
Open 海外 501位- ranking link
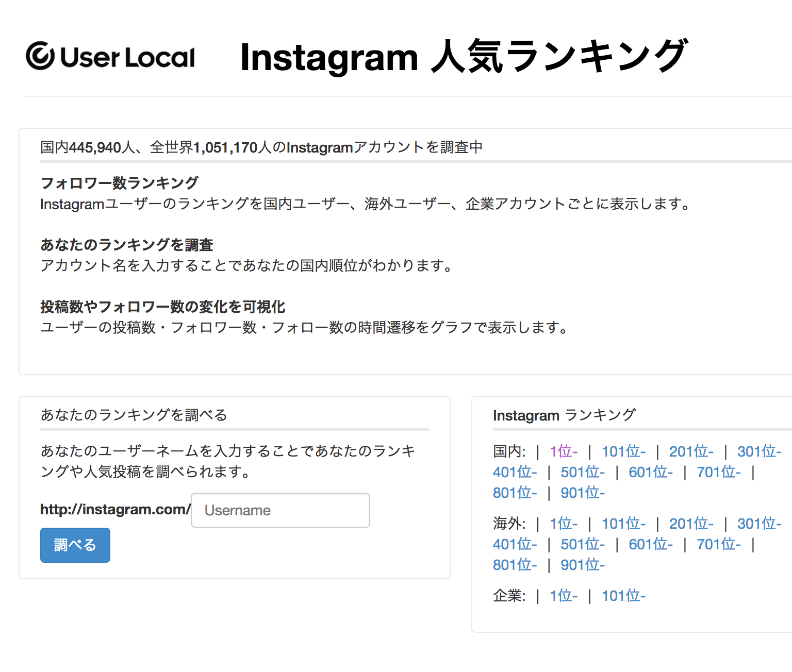[x=583, y=544]
